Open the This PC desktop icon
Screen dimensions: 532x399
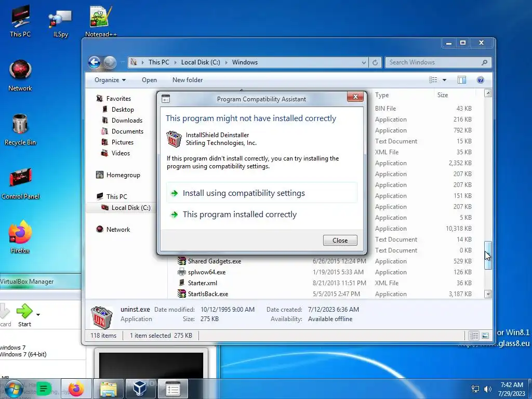pos(20,21)
